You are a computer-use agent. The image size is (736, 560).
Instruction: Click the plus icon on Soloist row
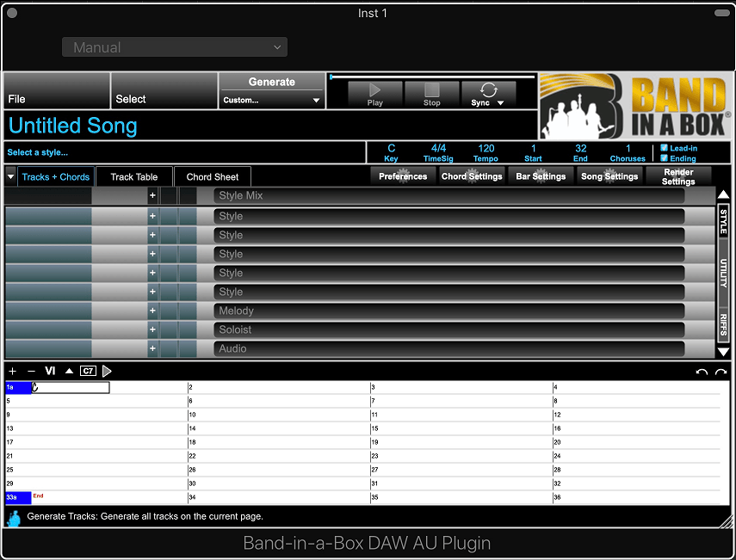[x=152, y=329]
